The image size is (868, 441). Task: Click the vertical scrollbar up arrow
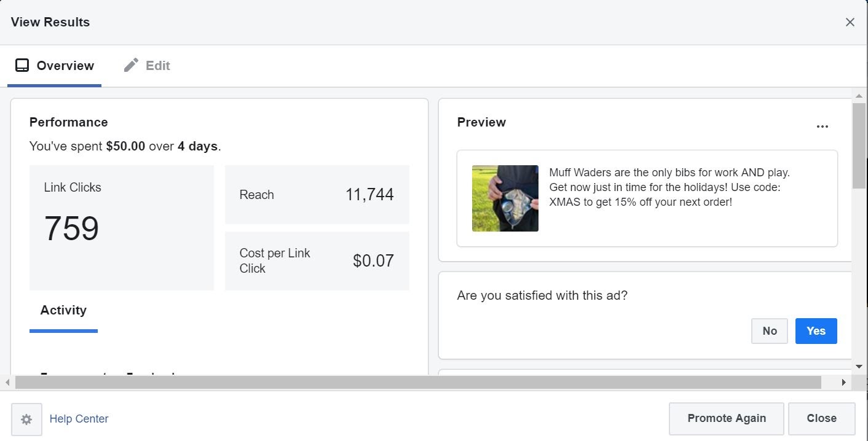click(859, 95)
